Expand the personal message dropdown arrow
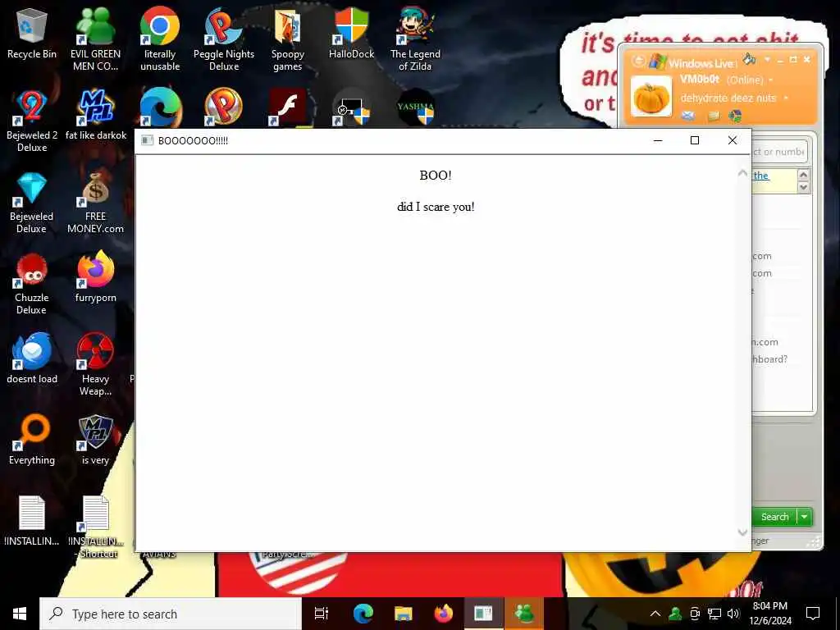Image resolution: width=840 pixels, height=630 pixels. pos(786,98)
